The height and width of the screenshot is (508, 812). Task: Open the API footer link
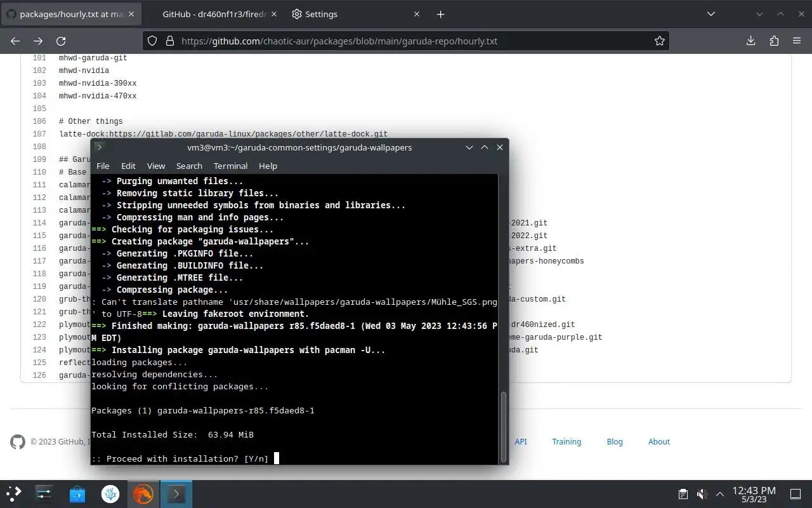521,441
